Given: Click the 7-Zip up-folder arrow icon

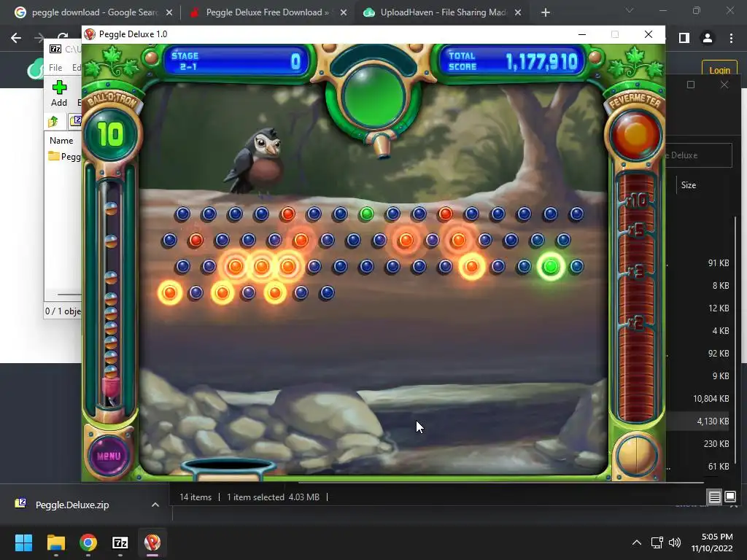Looking at the screenshot, I should point(53,122).
